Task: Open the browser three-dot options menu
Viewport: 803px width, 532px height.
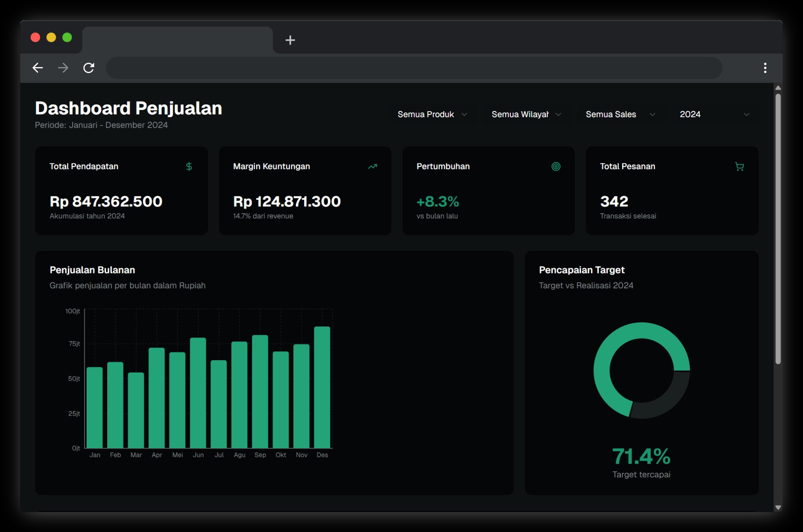Action: 765,68
